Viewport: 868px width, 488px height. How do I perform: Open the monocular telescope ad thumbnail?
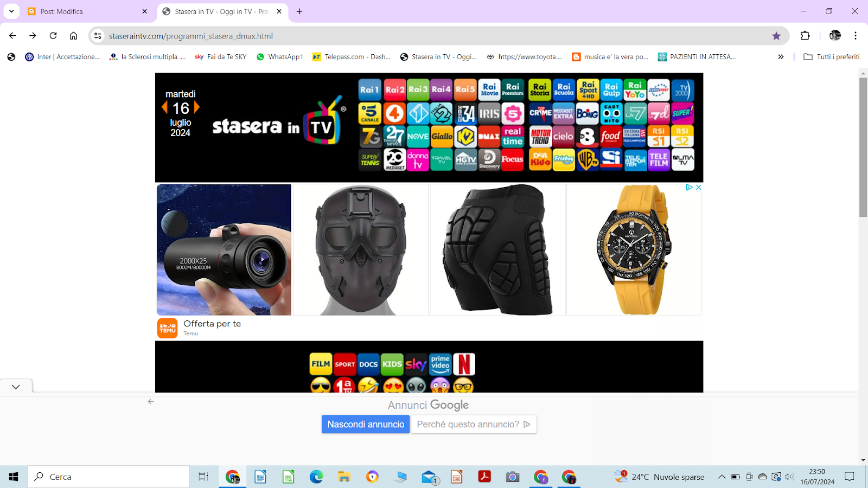tap(224, 250)
